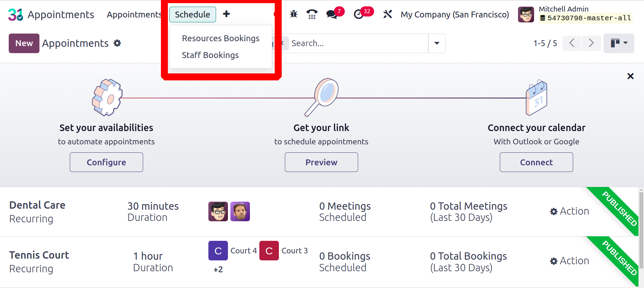Open the Action menu for Tennis Court

click(x=570, y=261)
